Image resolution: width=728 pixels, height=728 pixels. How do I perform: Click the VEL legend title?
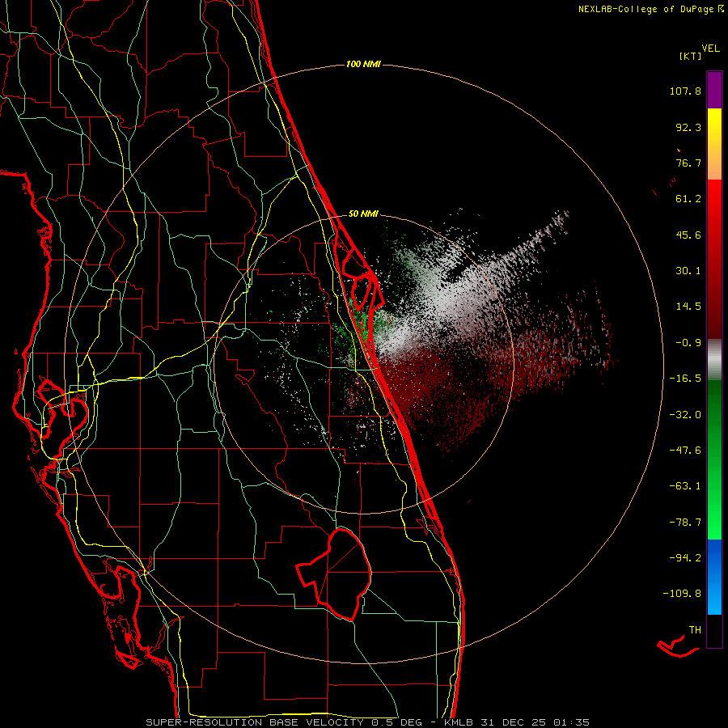pos(710,49)
